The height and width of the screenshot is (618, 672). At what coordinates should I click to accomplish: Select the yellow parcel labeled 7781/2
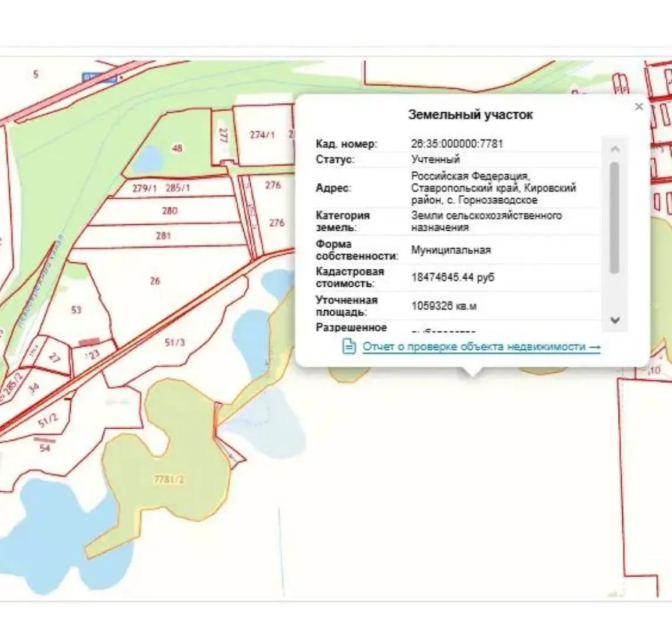[168, 479]
